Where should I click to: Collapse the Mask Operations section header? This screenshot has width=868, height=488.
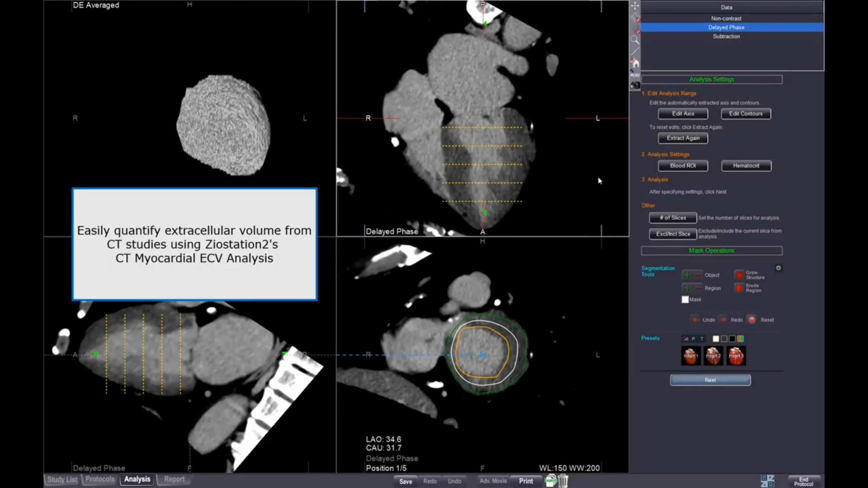pyautogui.click(x=712, y=251)
